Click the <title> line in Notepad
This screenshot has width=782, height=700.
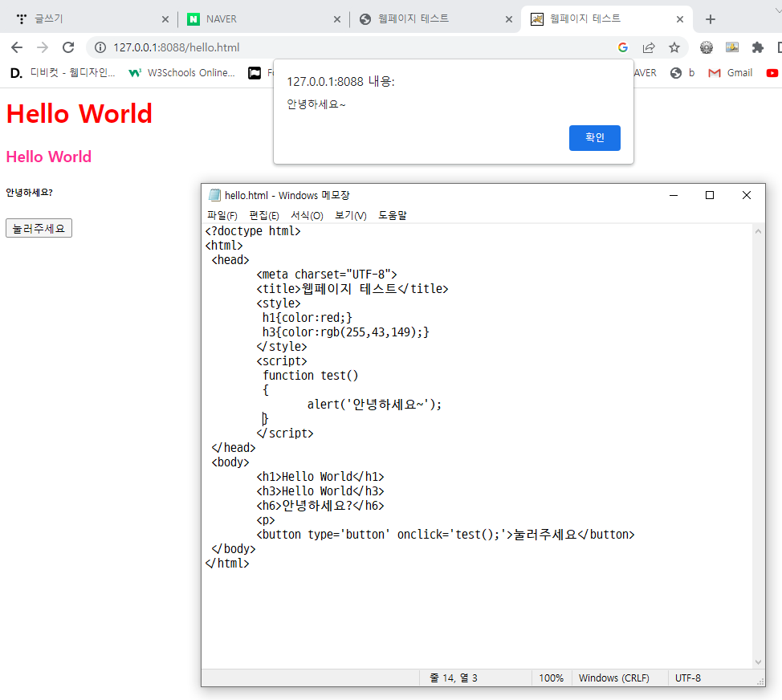click(352, 289)
